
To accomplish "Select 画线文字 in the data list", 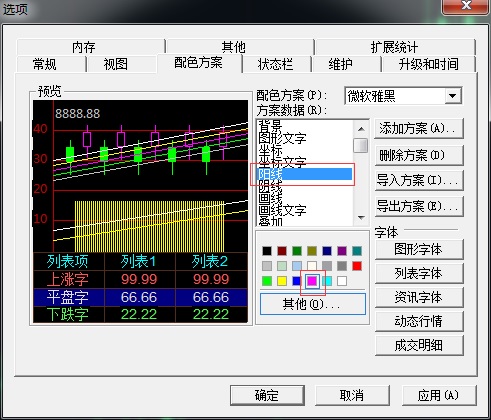I will 282,210.
